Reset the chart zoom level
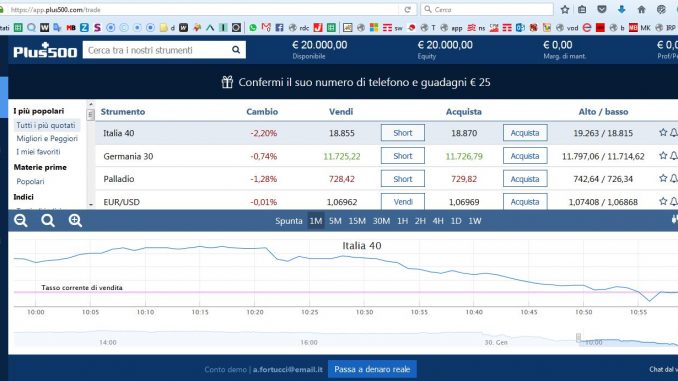The image size is (678, 381). pos(48,221)
